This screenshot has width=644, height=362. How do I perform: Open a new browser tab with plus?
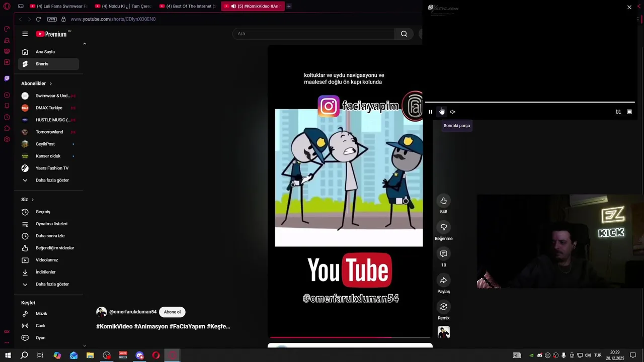[289, 6]
